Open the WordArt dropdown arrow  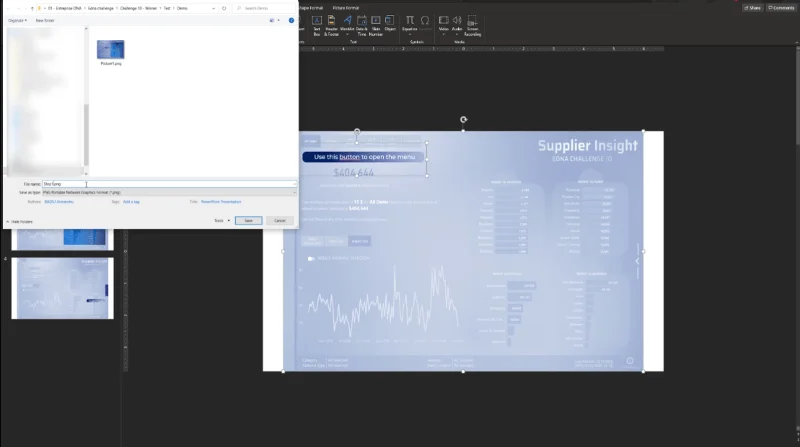pyautogui.click(x=347, y=34)
